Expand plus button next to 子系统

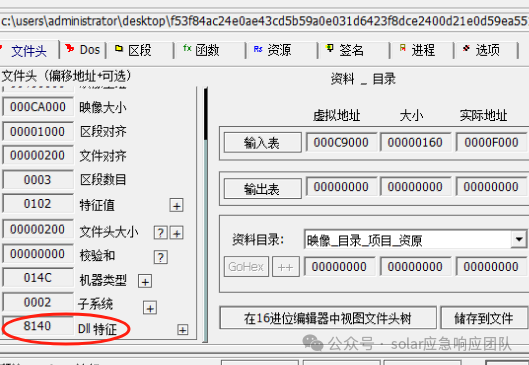pos(150,308)
